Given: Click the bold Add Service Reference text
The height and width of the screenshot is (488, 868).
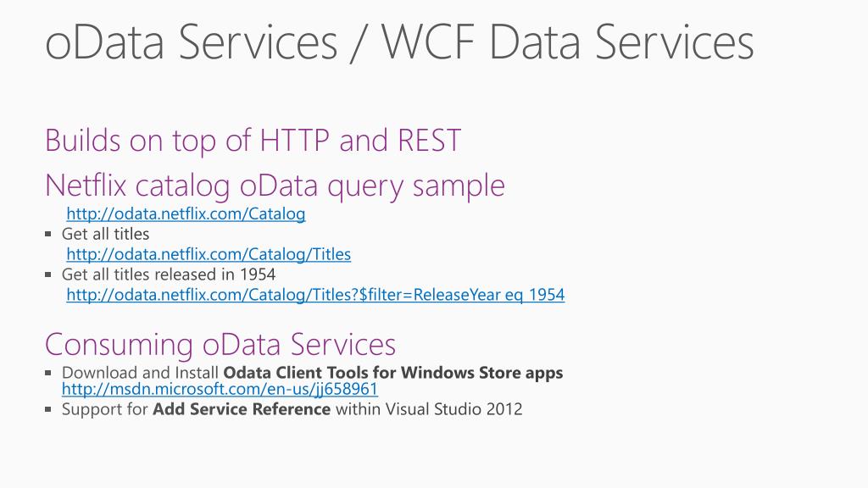Looking at the screenshot, I should pos(242,409).
